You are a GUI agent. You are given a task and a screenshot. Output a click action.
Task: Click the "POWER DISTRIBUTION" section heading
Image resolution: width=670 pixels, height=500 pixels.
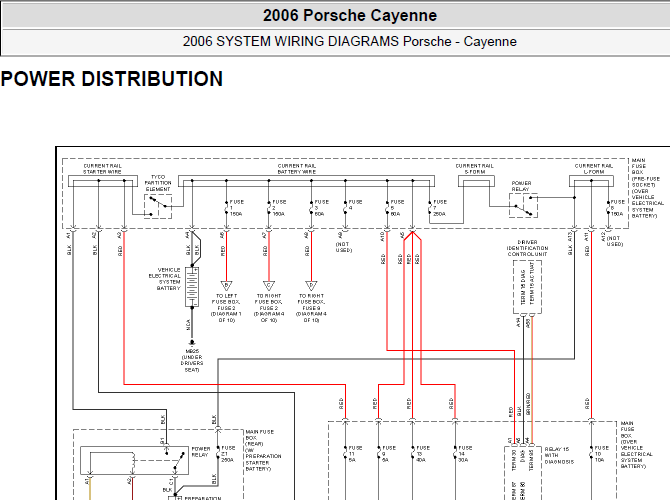pyautogui.click(x=112, y=79)
